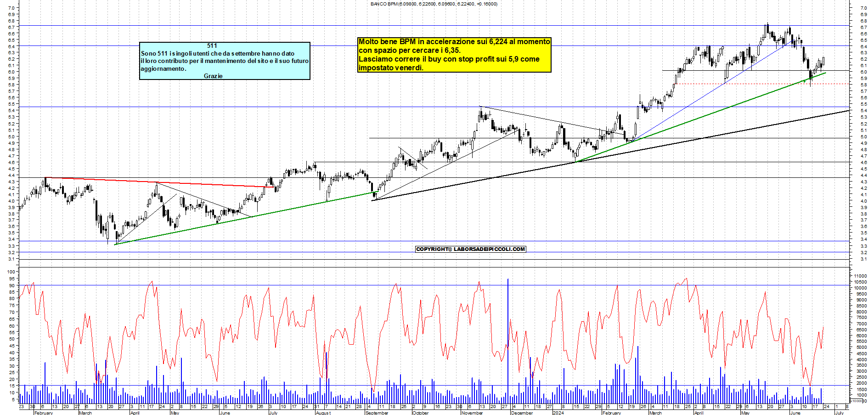Click the '11000' volume axis label
Image resolution: width=868 pixels, height=415 pixels.
[860, 276]
